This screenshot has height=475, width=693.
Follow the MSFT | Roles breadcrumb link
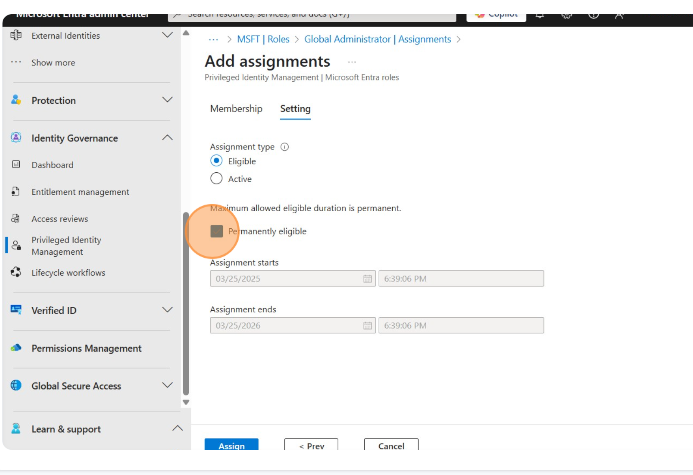[263, 39]
